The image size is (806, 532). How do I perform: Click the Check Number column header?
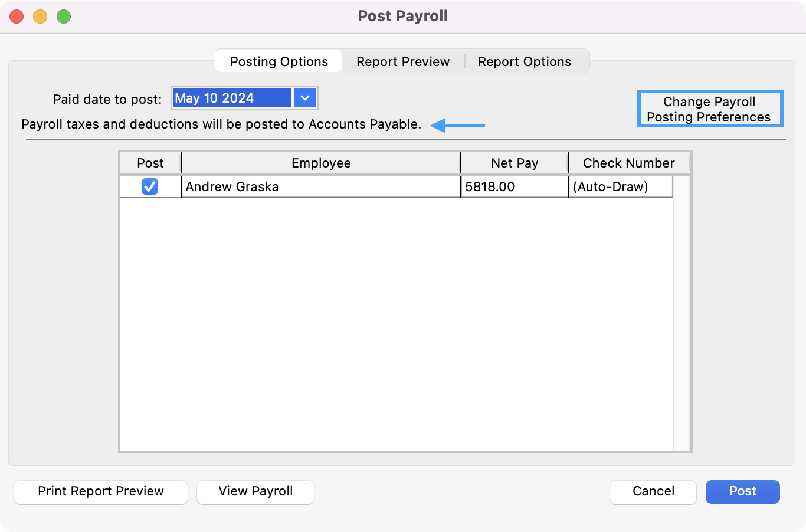[x=628, y=163]
